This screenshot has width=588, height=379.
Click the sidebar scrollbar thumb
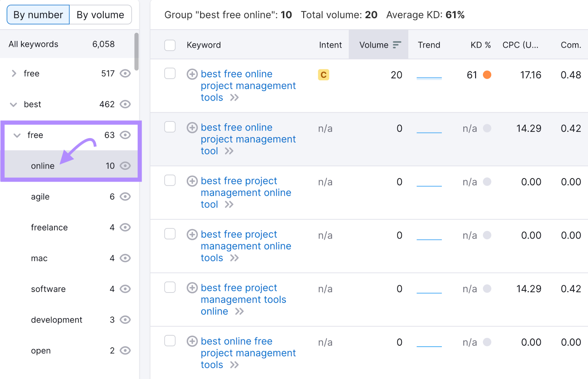(136, 52)
